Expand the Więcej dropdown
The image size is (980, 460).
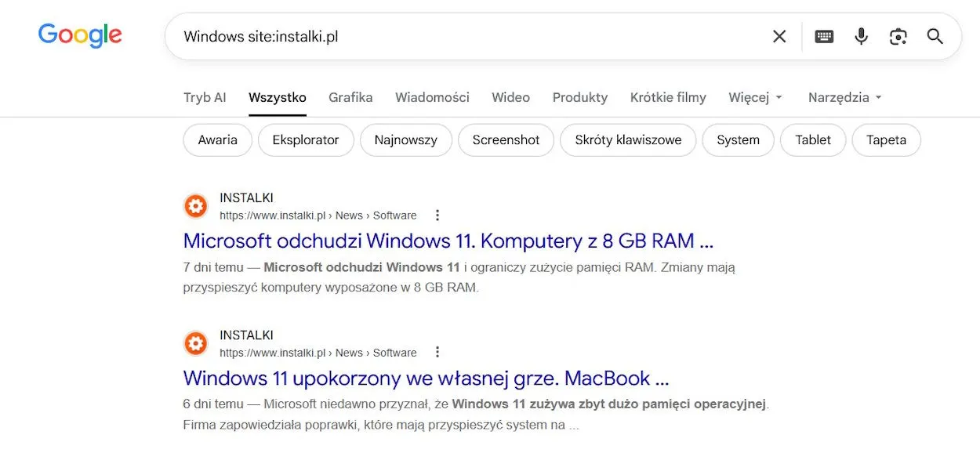[x=756, y=97]
